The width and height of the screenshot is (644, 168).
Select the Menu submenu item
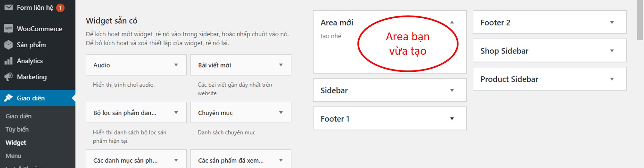14,156
